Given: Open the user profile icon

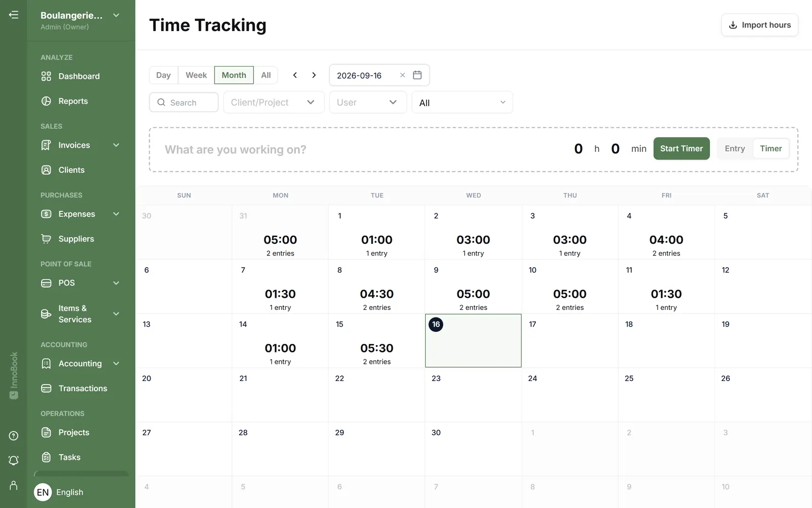Looking at the screenshot, I should (14, 485).
